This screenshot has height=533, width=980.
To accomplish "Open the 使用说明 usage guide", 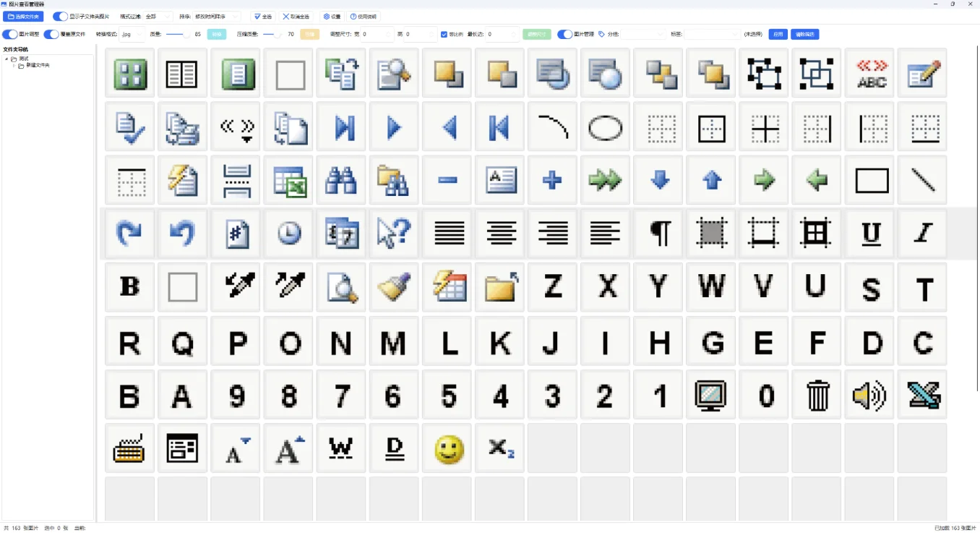I will click(x=364, y=16).
